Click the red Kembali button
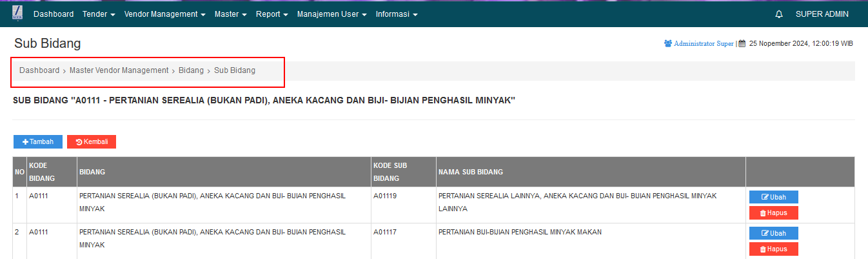Image resolution: width=868 pixels, height=259 pixels. 92,142
